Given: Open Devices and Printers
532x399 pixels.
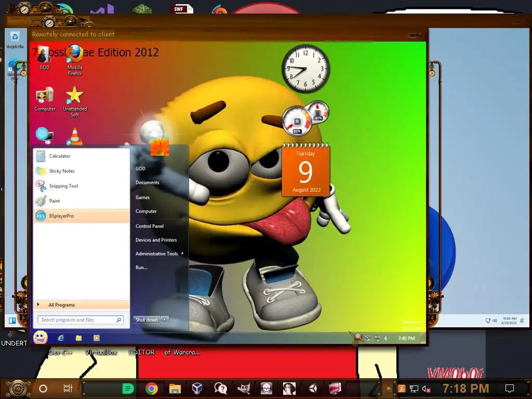Looking at the screenshot, I should point(156,240).
